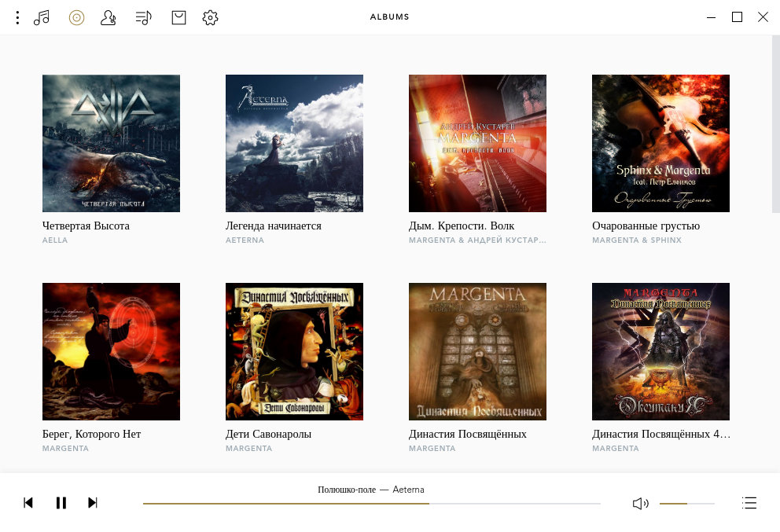Open the Settings gear icon
The image size is (780, 532).
(x=211, y=18)
